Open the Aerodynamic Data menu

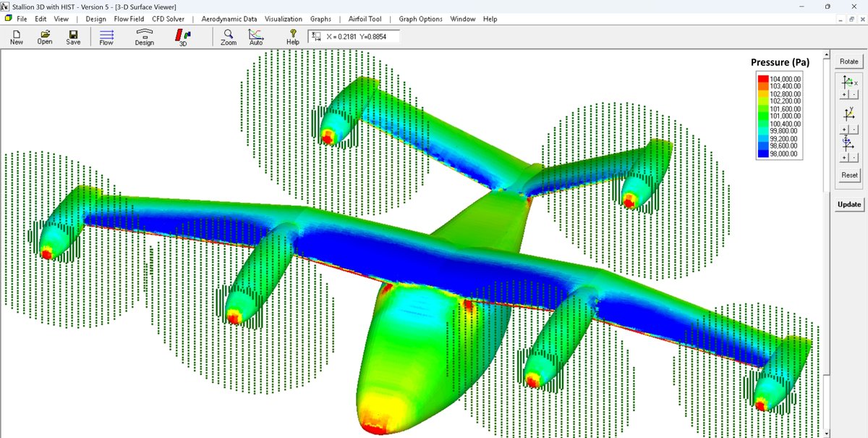(230, 19)
